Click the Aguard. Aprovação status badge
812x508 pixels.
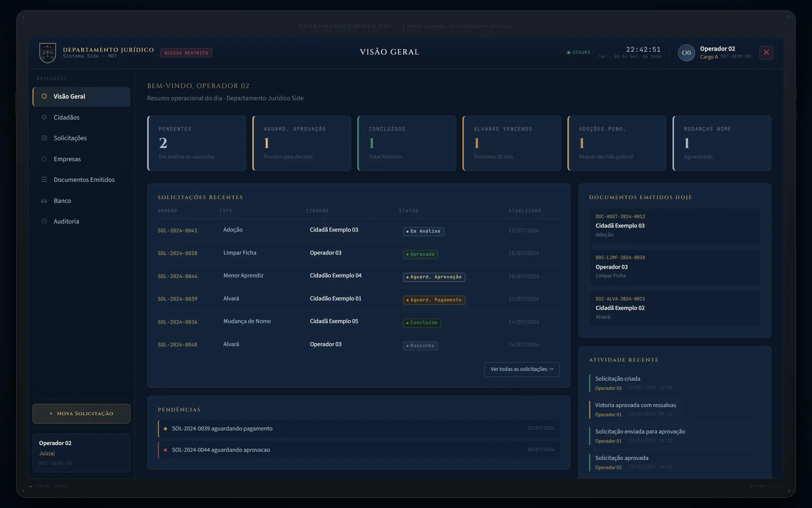pyautogui.click(x=434, y=277)
